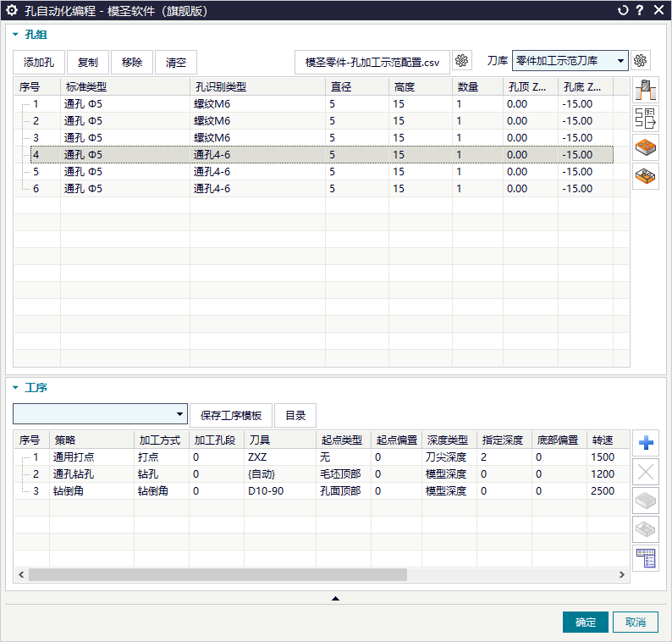
Task: Click the config file settings gear icon
Action: pyautogui.click(x=461, y=61)
